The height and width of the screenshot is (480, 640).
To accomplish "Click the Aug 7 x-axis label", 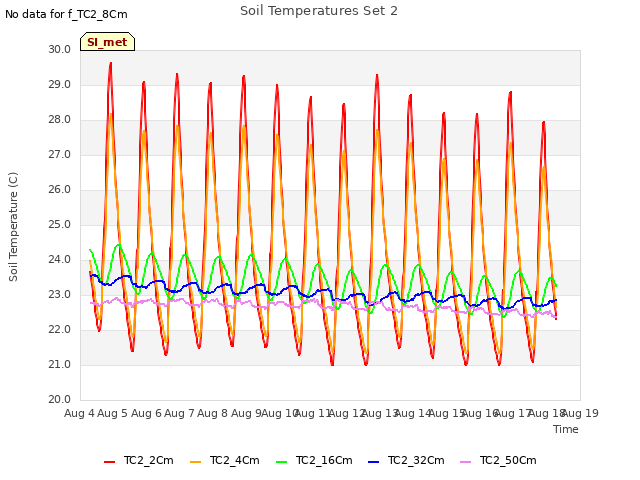I will [x=179, y=413].
